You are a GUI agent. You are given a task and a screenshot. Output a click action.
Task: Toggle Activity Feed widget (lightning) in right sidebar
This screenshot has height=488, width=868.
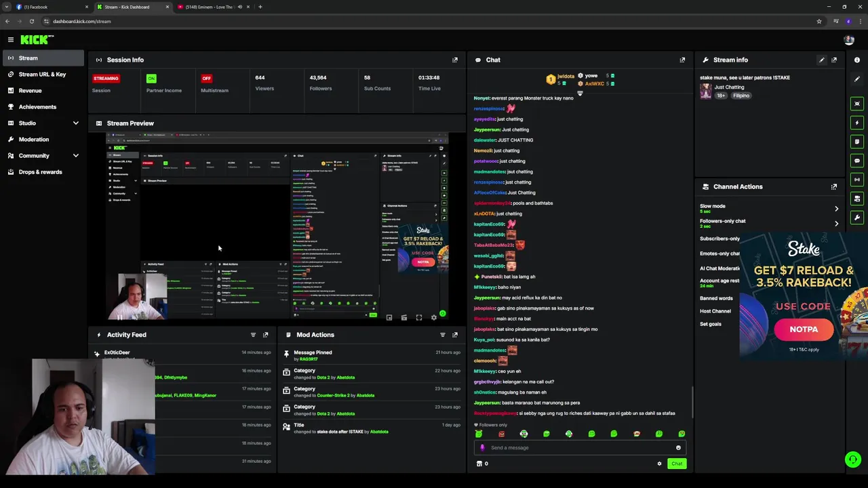point(857,123)
